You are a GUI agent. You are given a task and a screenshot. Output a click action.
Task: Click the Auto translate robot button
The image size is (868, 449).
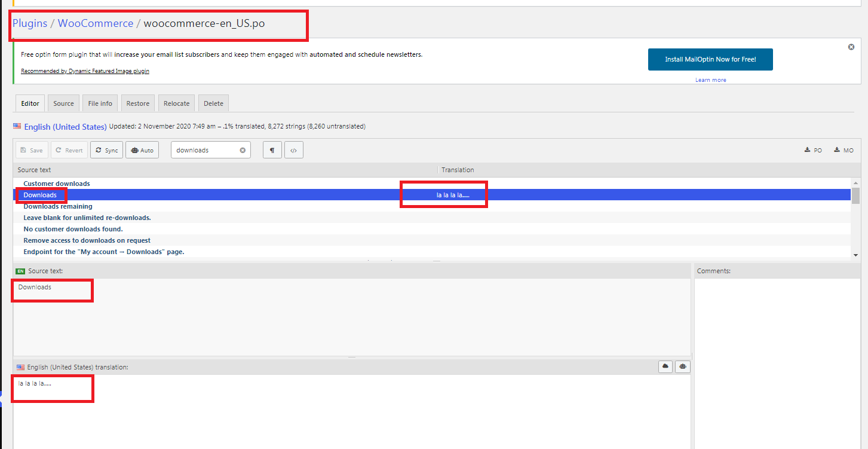click(142, 150)
